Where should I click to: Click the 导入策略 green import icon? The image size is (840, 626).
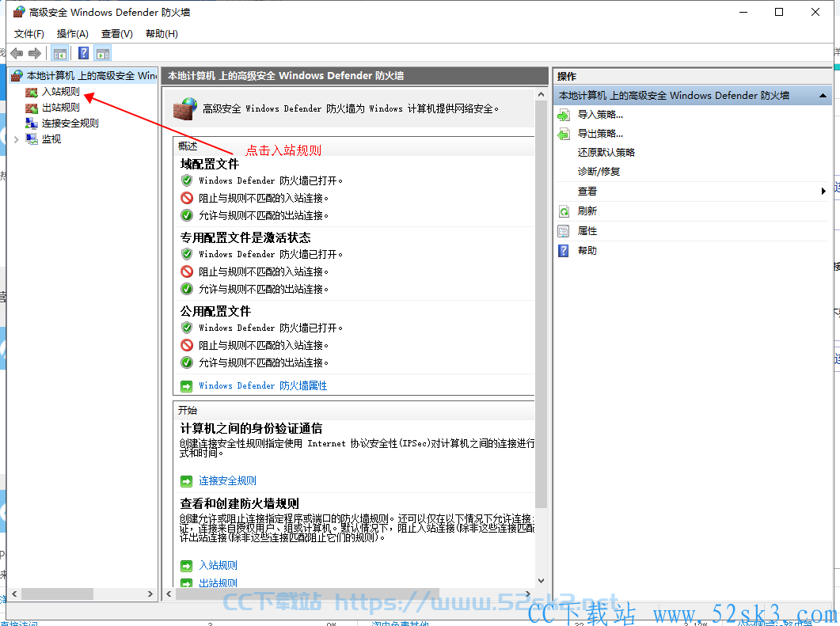[564, 115]
